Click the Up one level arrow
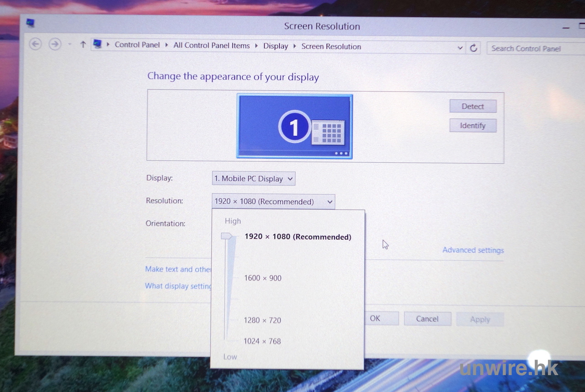The width and height of the screenshot is (585, 392). [x=83, y=45]
